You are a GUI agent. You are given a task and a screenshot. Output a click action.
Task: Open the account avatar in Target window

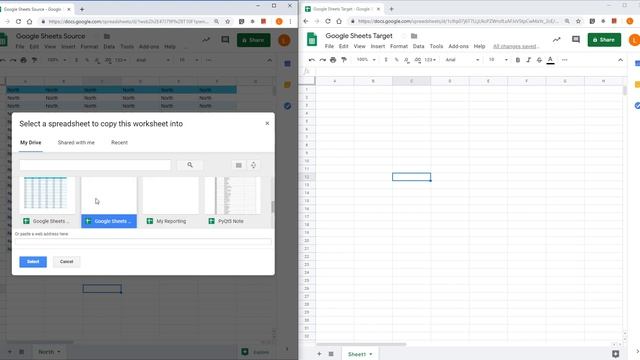634,40
